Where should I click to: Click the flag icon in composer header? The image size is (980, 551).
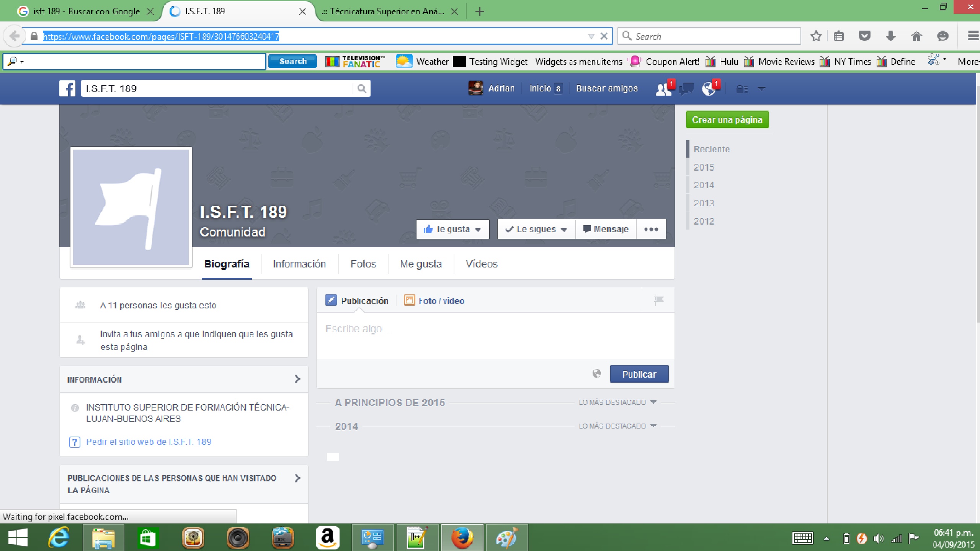coord(659,300)
